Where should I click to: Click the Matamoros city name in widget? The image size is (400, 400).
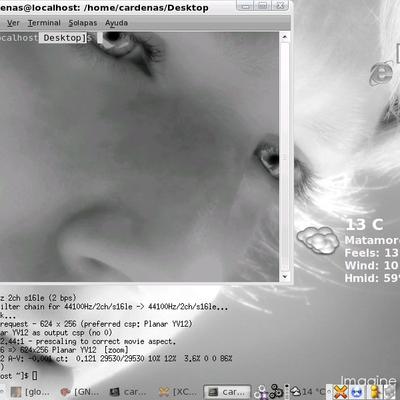tap(372, 240)
